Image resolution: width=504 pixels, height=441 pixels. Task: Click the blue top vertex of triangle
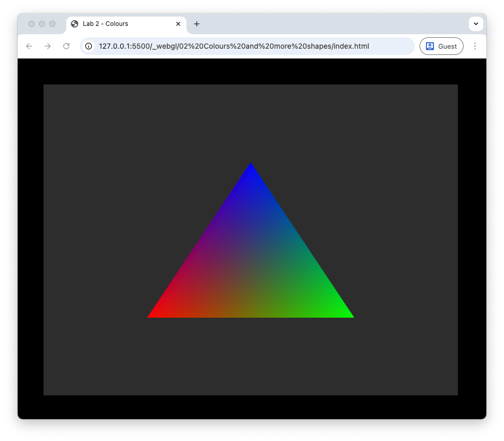[251, 166]
